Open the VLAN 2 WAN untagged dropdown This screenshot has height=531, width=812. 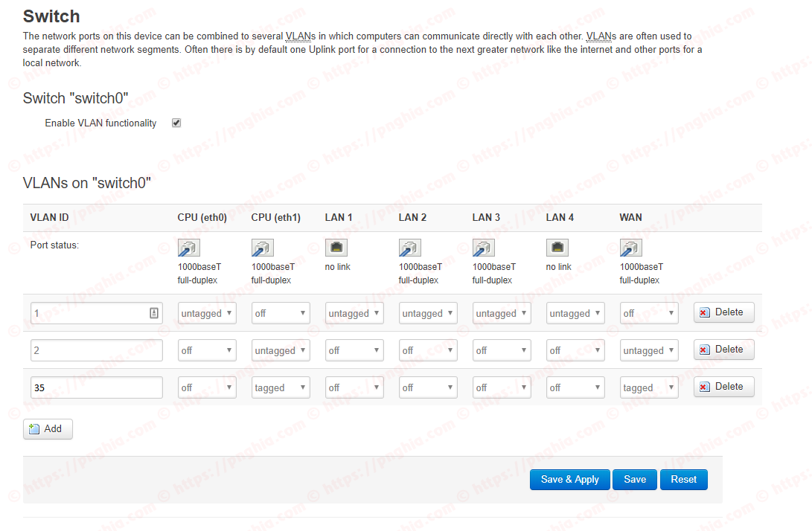(x=649, y=350)
